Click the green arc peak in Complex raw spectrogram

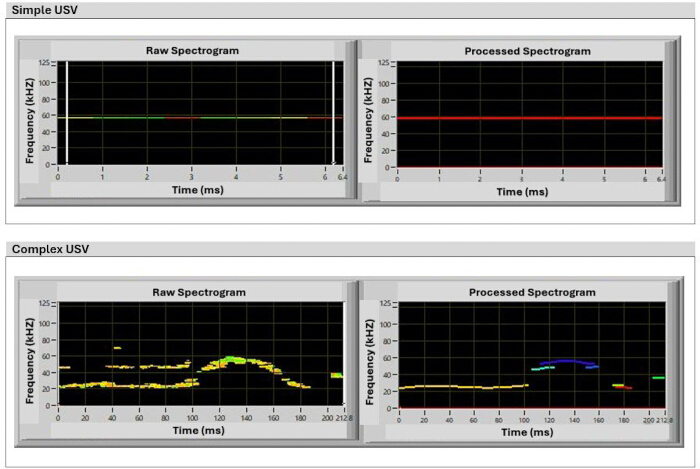coord(231,359)
